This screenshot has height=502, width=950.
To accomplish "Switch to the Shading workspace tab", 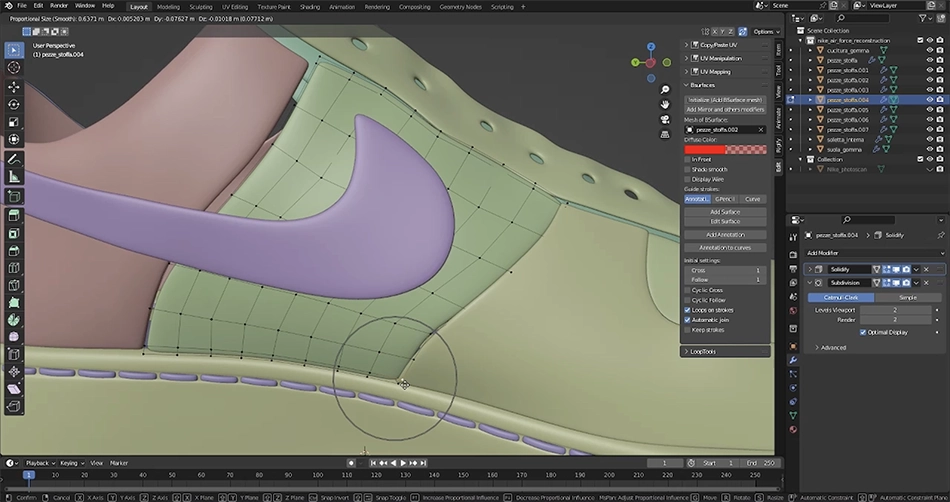I will 310,7.
